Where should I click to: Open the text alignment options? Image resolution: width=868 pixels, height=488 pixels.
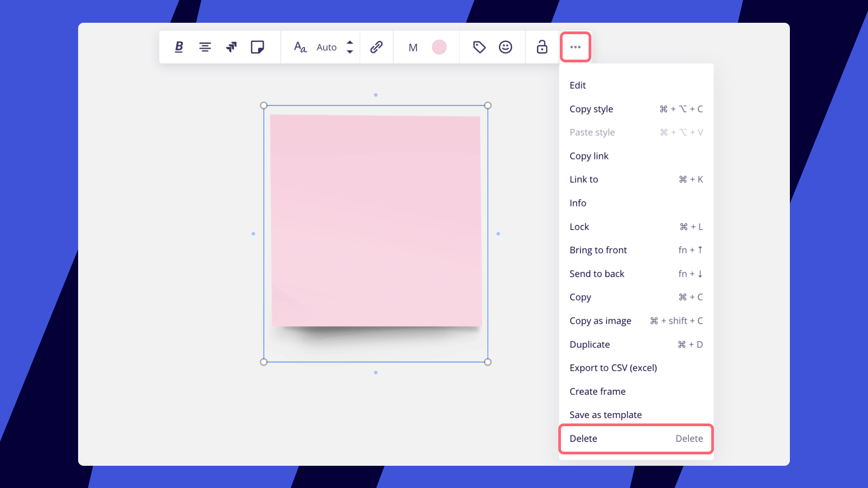[x=205, y=47]
